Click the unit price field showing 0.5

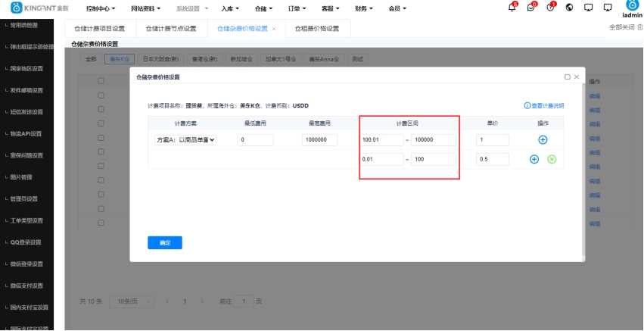pos(493,159)
